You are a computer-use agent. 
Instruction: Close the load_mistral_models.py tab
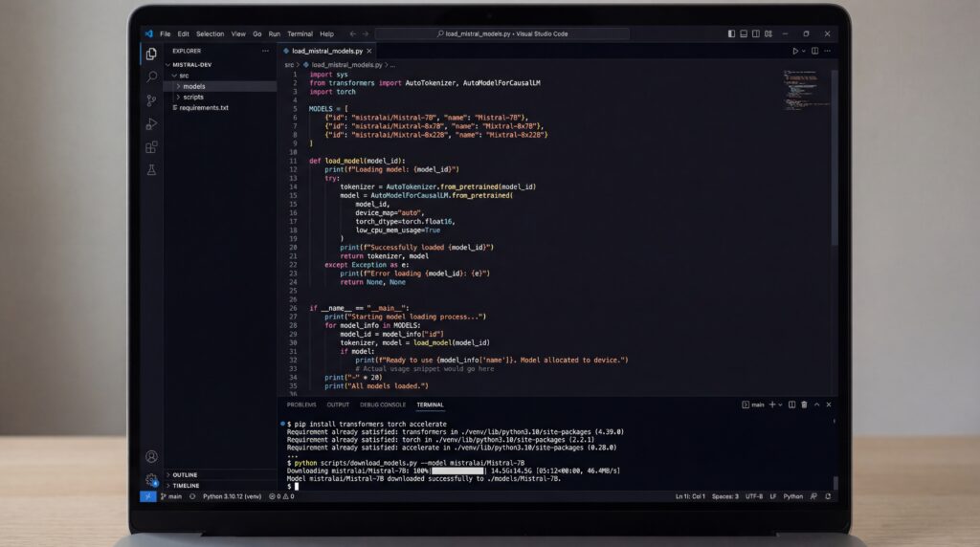click(369, 52)
